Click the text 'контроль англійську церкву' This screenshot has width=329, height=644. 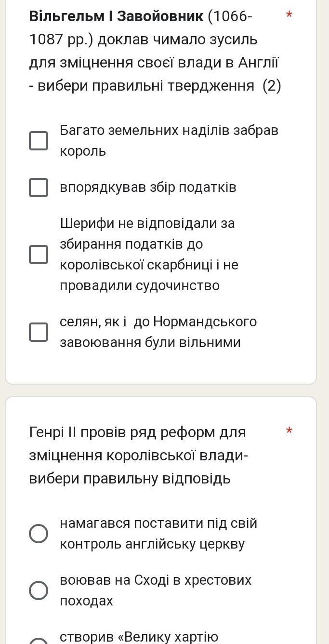coord(152,544)
